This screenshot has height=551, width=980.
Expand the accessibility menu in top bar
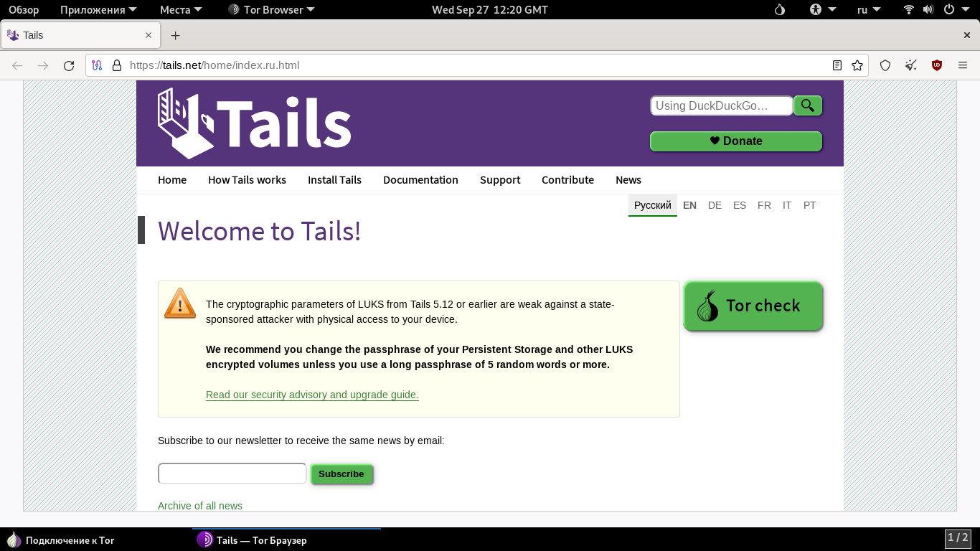pyautogui.click(x=823, y=10)
